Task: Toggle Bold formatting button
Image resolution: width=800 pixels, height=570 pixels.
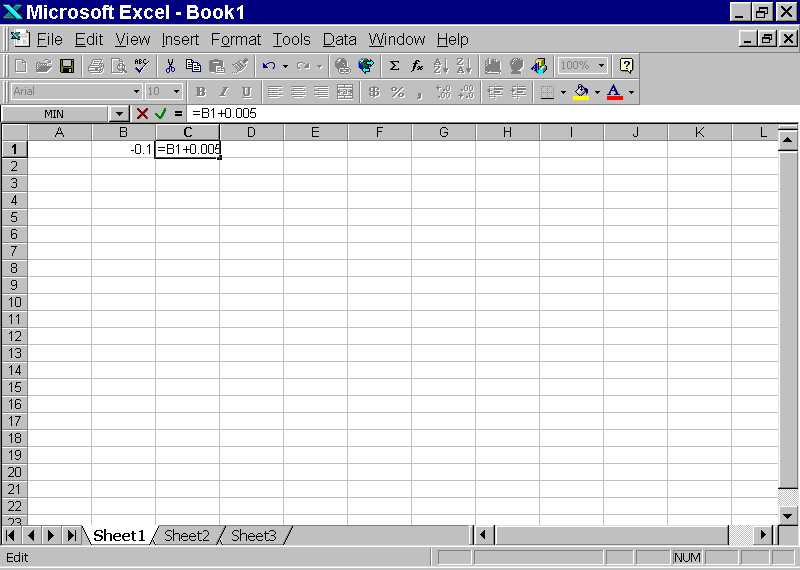Action: tap(201, 92)
